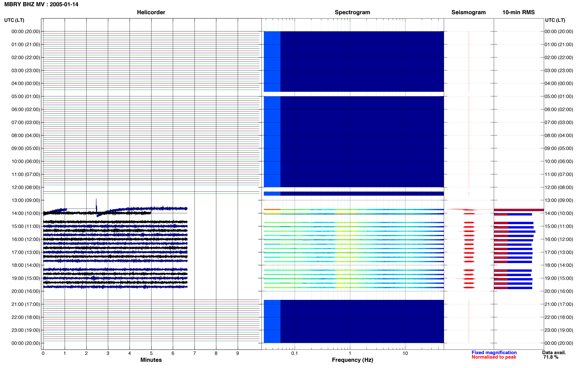Click left axis label '08:00 (04:00)'
The image size is (588, 368).
(26, 135)
